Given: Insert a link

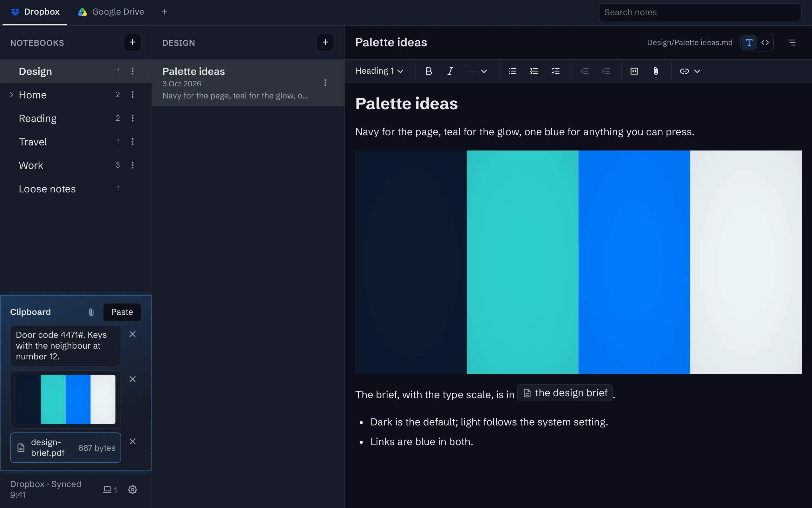Looking at the screenshot, I should click(x=684, y=71).
